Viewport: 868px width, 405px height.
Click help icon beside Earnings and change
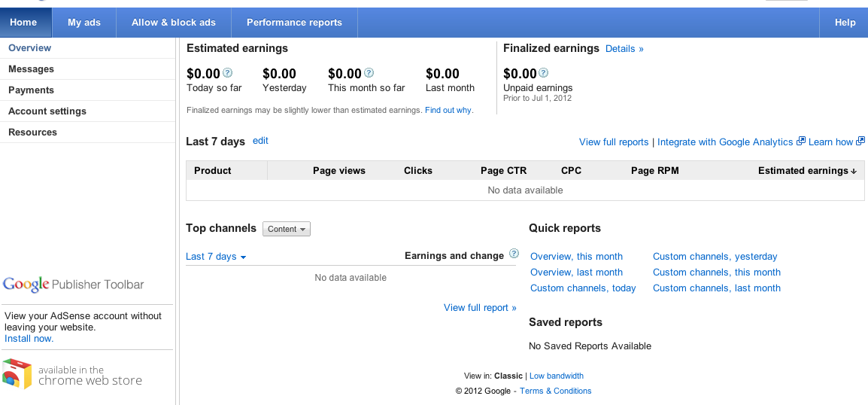coord(514,254)
